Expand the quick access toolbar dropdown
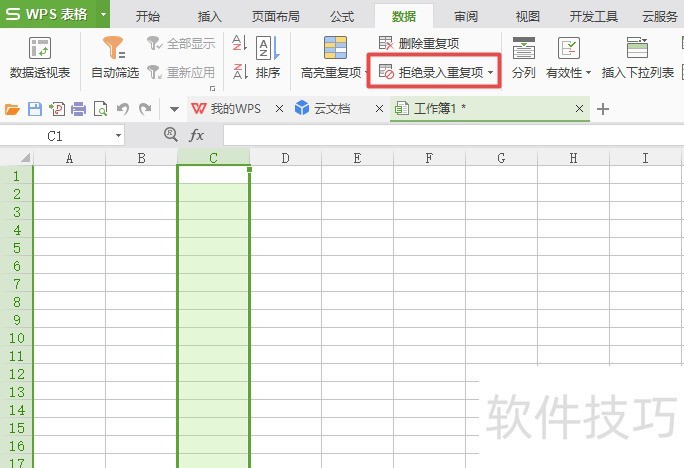684x468 pixels. [174, 109]
